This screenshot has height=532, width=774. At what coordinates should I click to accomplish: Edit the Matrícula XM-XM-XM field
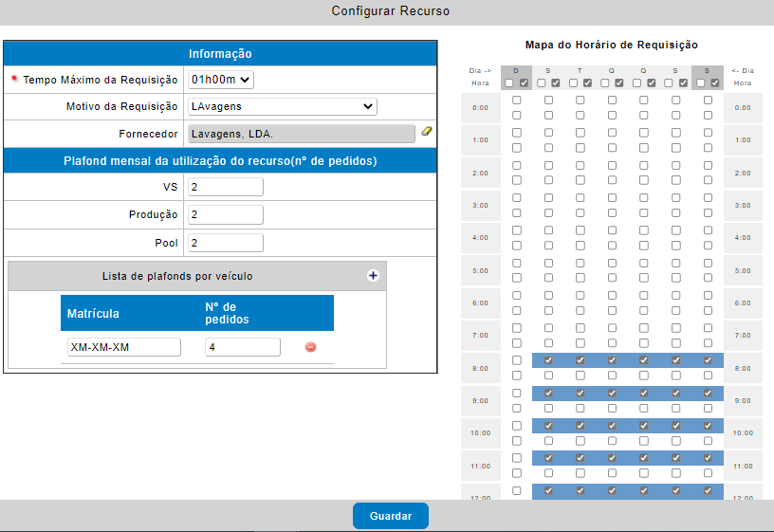coord(124,347)
